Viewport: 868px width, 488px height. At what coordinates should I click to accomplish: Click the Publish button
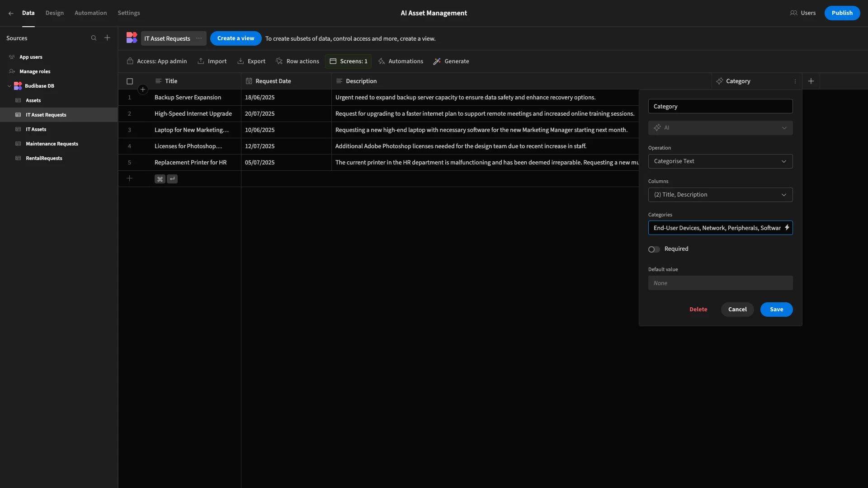point(842,13)
